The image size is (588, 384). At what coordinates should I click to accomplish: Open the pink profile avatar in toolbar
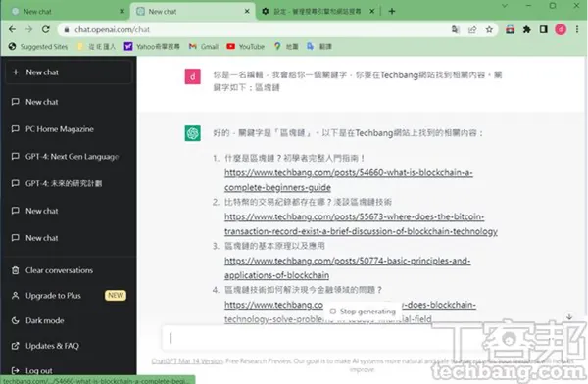pyautogui.click(x=561, y=29)
